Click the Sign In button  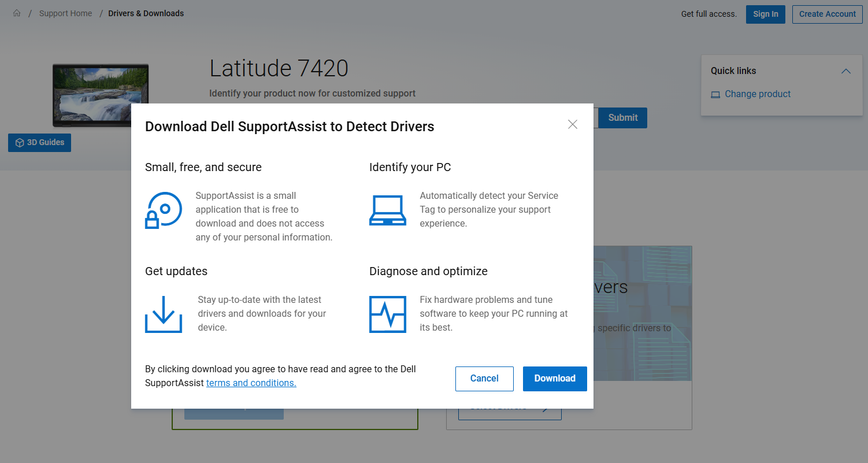click(766, 14)
